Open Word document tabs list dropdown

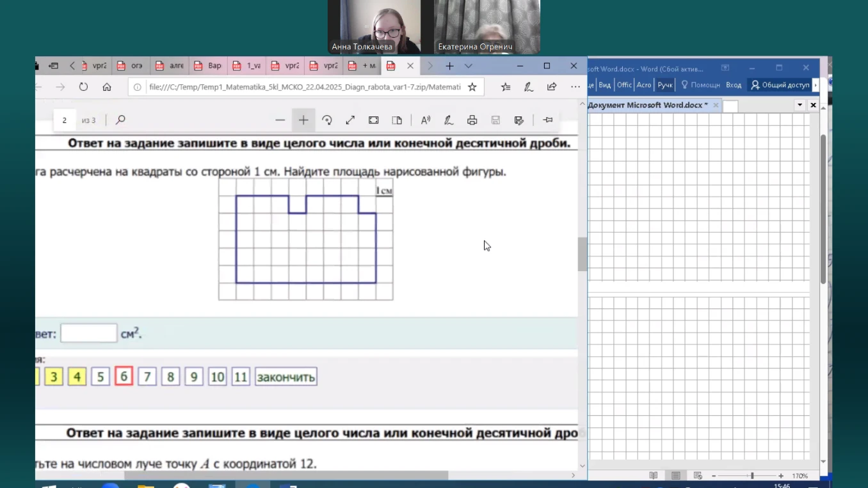click(800, 105)
